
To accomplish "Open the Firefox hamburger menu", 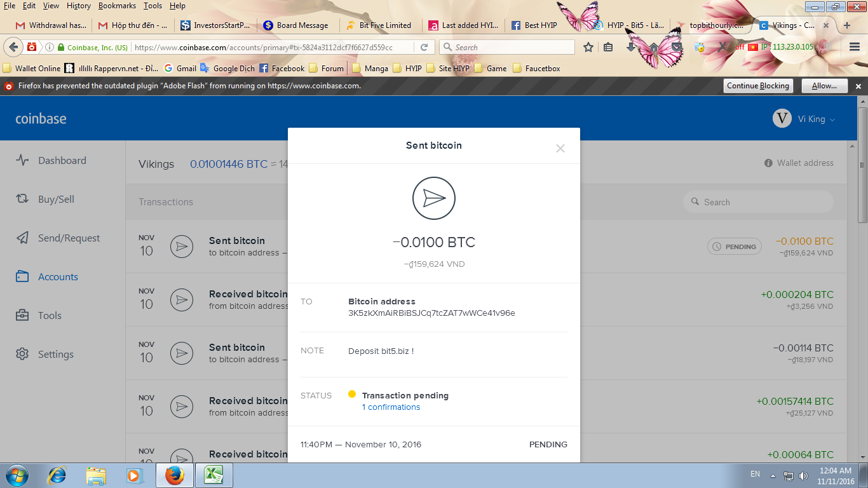I will tap(855, 47).
